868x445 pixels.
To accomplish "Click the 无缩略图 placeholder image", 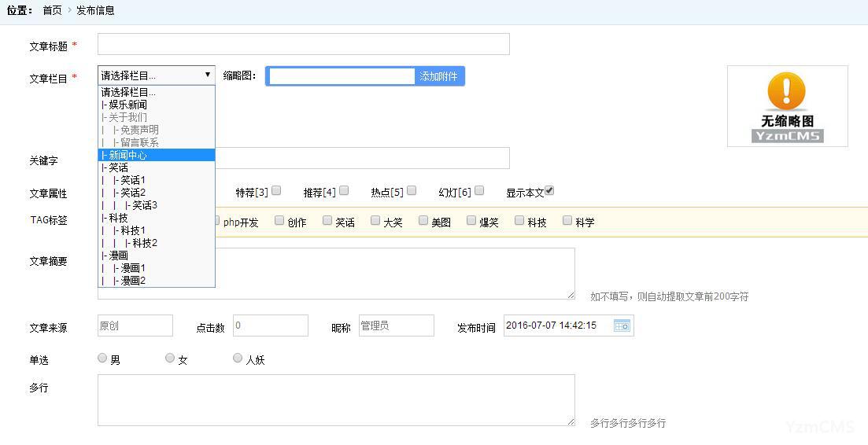I will coord(787,106).
